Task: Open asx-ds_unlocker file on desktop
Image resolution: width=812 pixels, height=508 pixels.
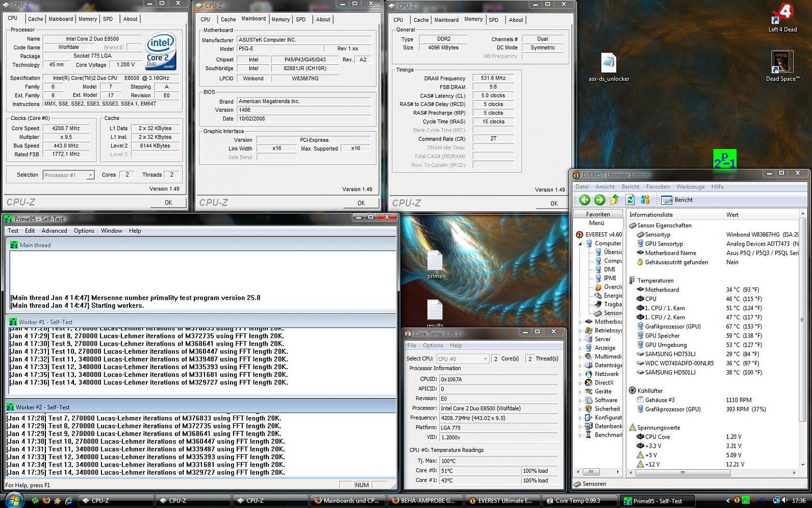Action: 608,67
